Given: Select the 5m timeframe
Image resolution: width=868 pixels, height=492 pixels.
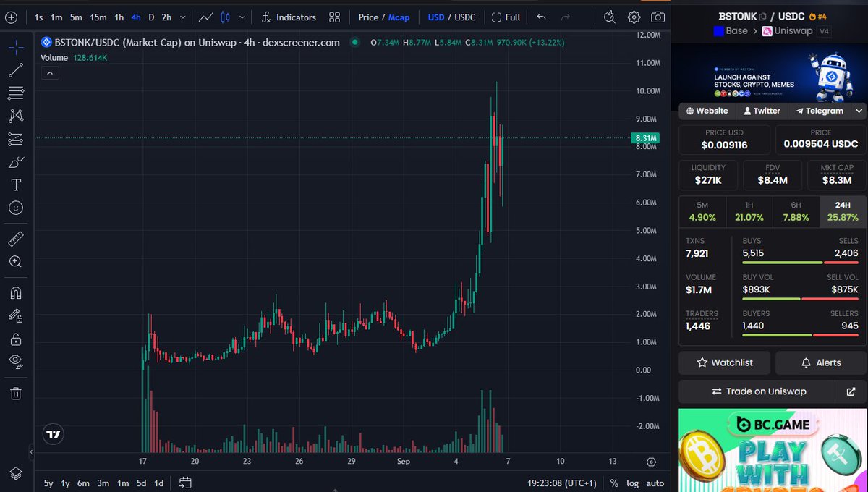Looking at the screenshot, I should tap(76, 17).
